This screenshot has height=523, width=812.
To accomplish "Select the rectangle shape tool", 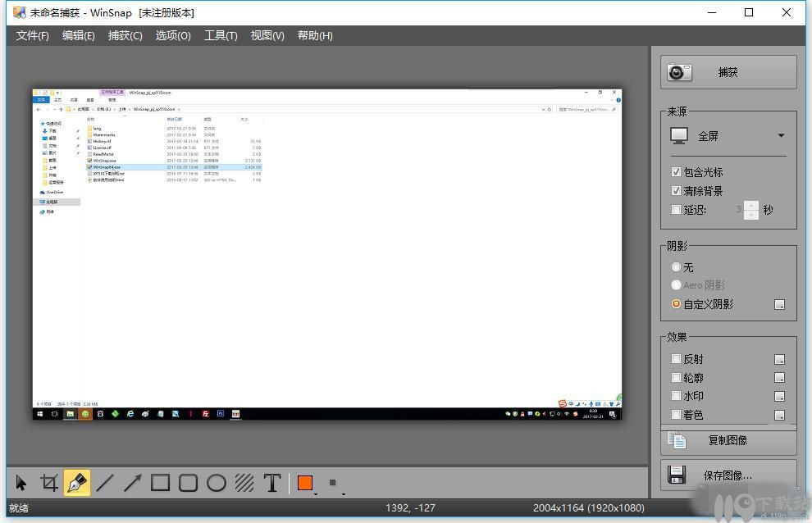I will [x=160, y=483].
